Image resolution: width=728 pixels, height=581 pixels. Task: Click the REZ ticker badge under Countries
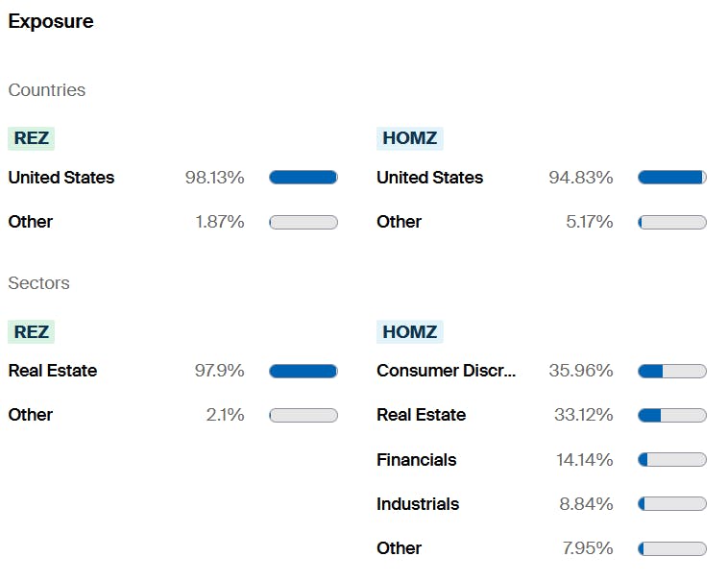pos(31,138)
